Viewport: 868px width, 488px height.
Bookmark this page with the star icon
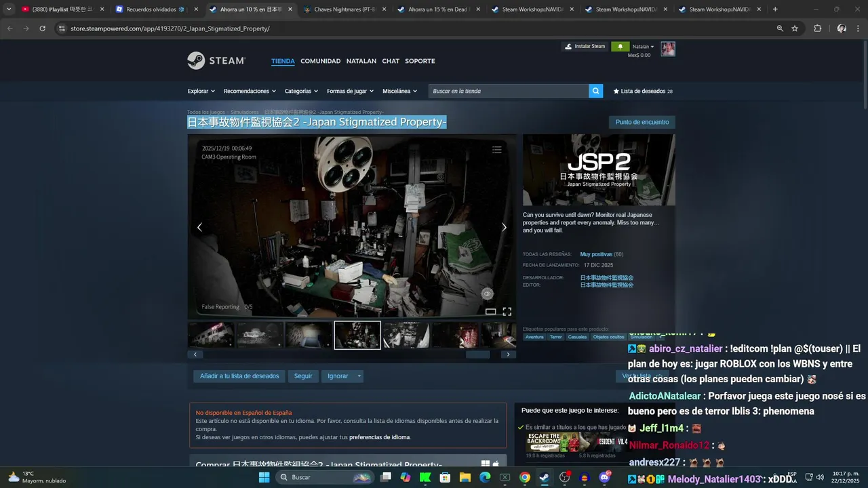[795, 28]
